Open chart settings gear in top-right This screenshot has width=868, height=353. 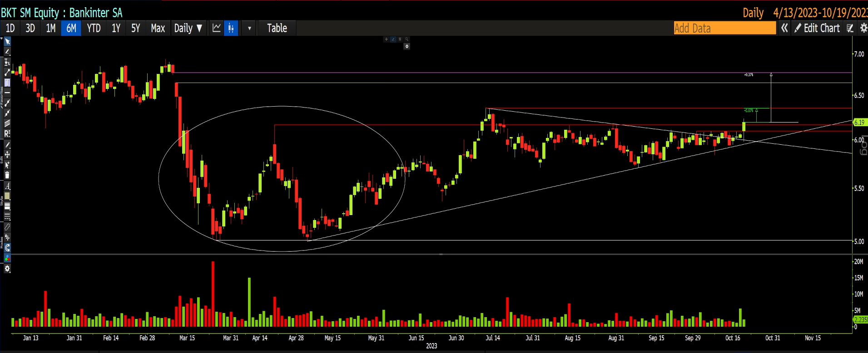[863, 28]
